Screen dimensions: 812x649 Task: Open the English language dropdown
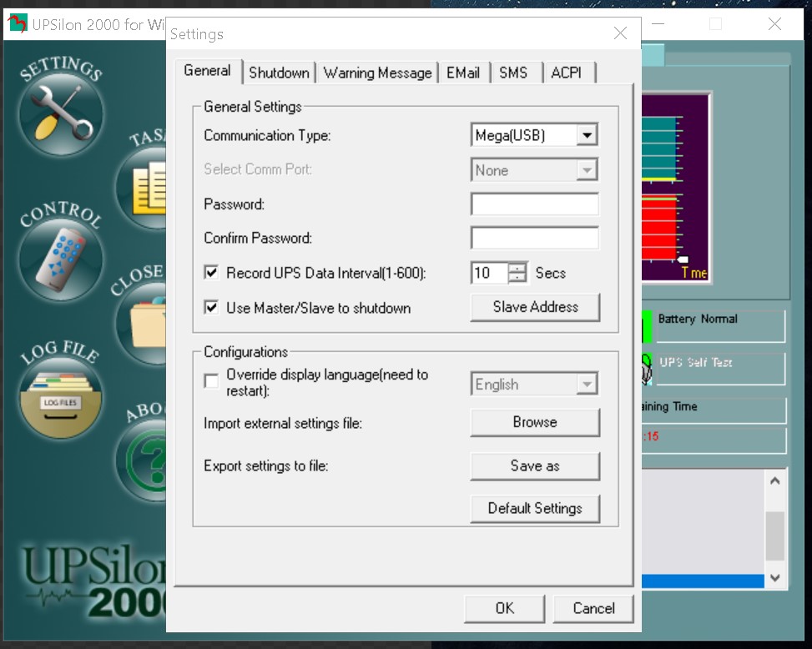[587, 385]
